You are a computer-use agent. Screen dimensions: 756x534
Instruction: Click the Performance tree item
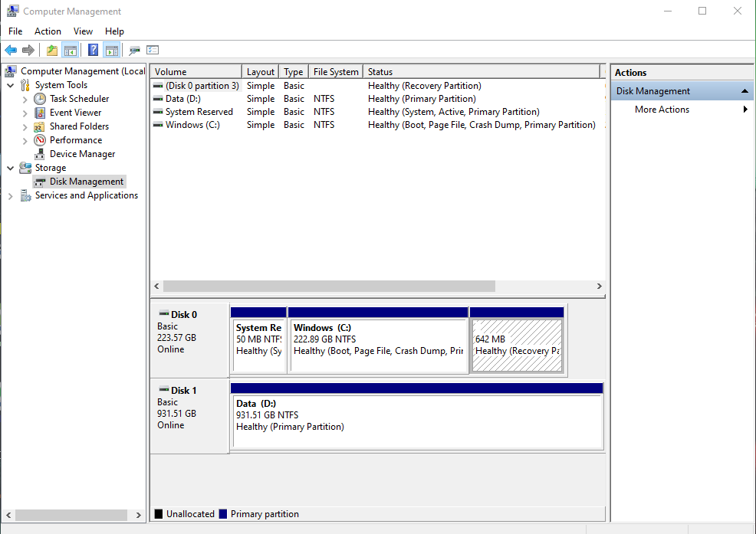click(x=76, y=140)
